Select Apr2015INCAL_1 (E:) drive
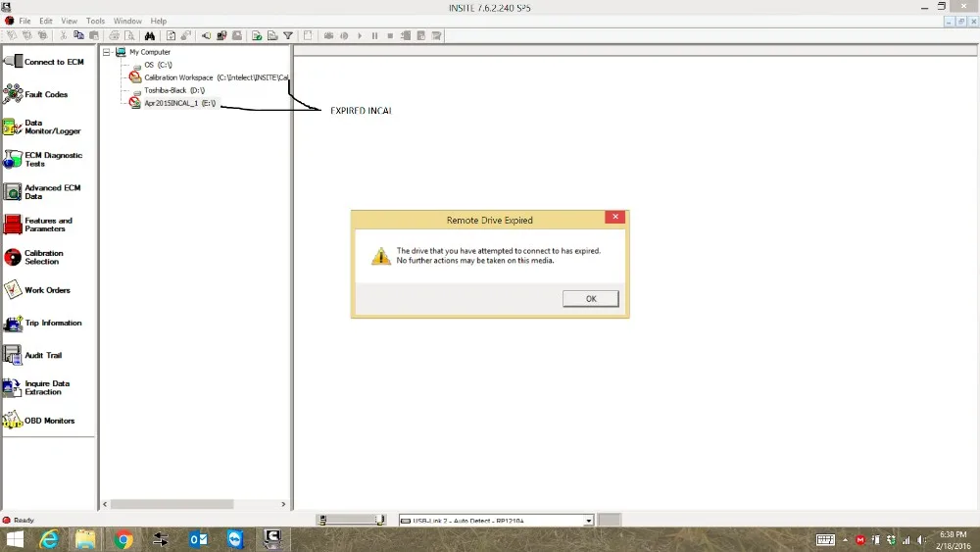Image resolution: width=980 pixels, height=552 pixels. point(180,103)
